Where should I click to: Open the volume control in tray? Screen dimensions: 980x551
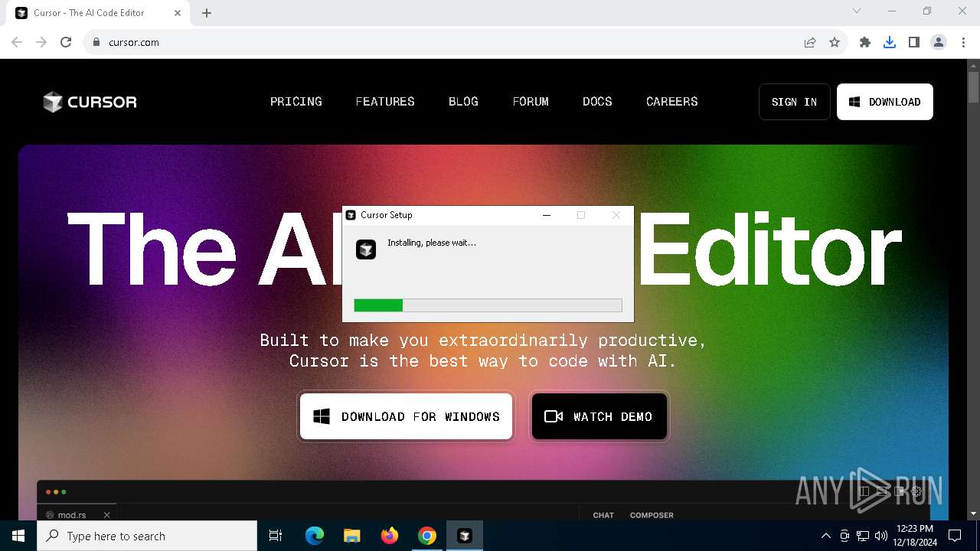(881, 536)
